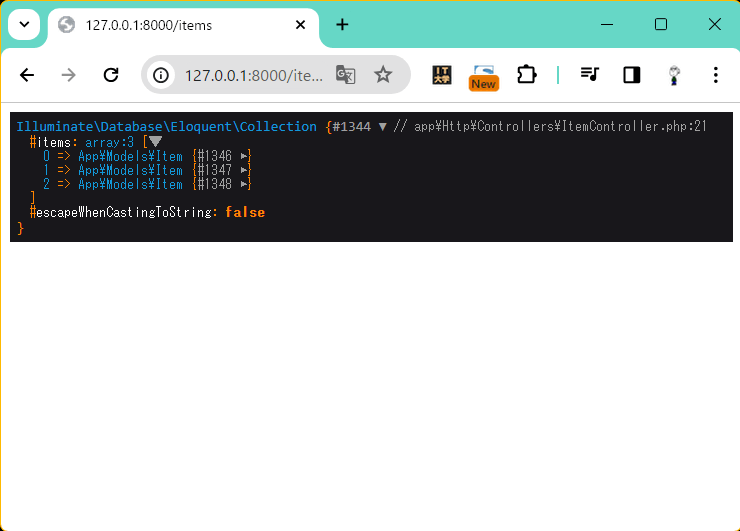Expand App\Models\Item #1348
Image resolution: width=740 pixels, height=531 pixels.
click(x=244, y=184)
